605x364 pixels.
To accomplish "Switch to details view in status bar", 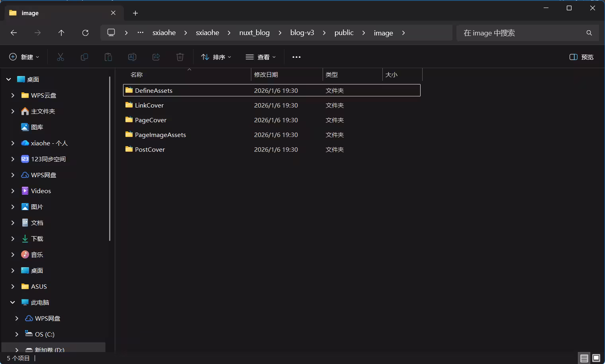I will tap(584, 358).
